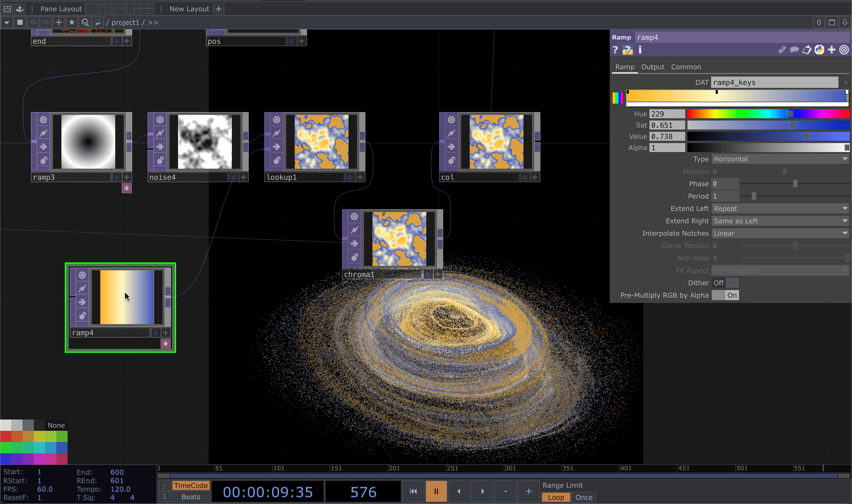
Task: Click the home icon in path bar
Action: point(98,23)
